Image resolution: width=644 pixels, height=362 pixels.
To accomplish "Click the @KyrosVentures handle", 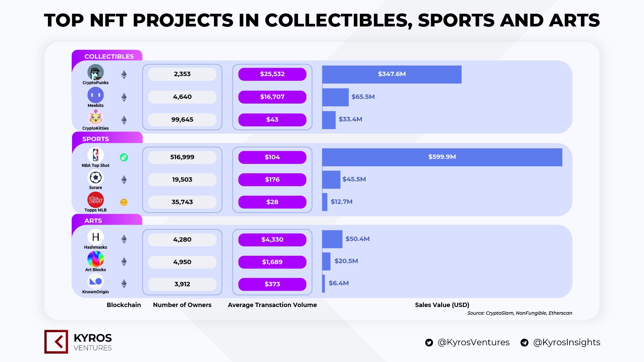I will (474, 342).
